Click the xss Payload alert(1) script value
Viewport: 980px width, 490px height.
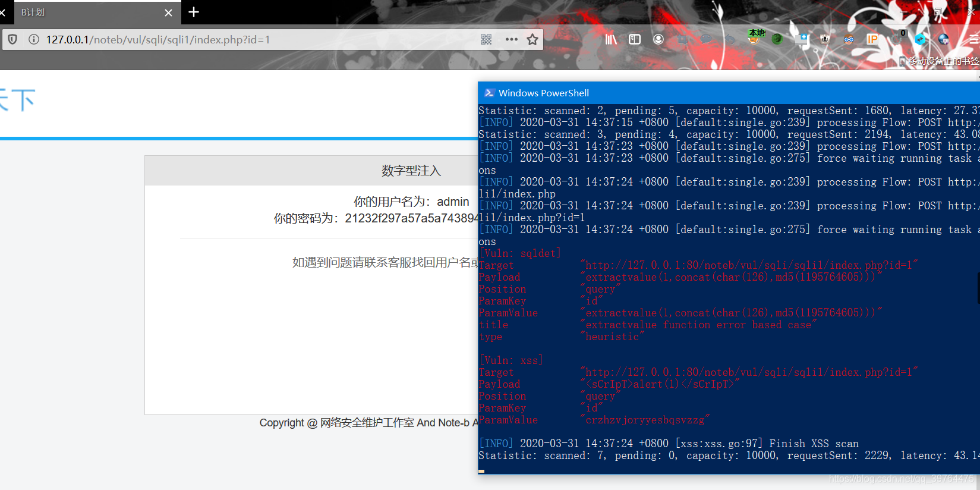660,384
